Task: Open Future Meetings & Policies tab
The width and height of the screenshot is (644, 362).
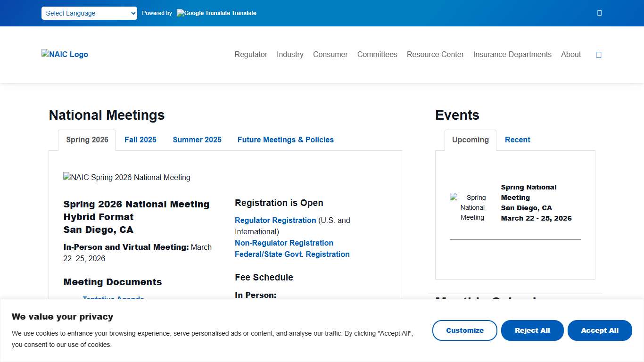Action: [x=285, y=140]
